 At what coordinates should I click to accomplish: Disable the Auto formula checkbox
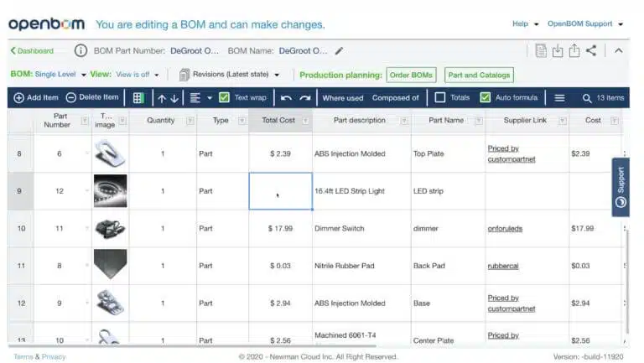point(485,97)
